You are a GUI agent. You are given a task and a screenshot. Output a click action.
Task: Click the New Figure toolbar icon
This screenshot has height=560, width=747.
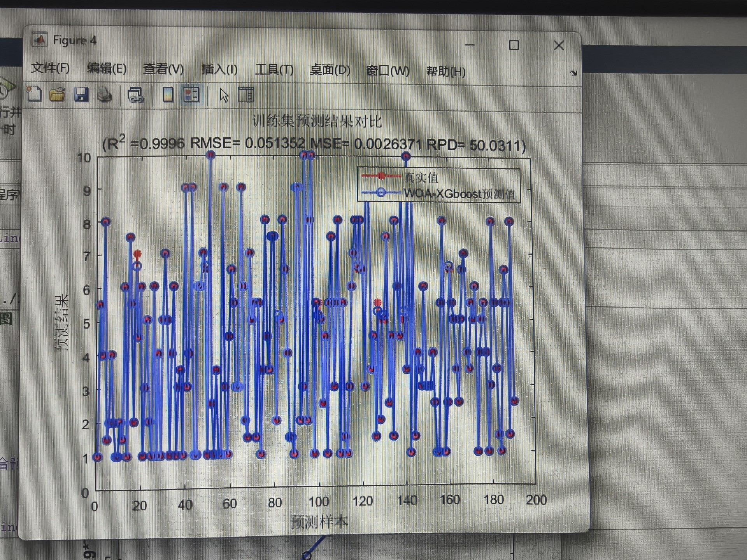point(34,94)
